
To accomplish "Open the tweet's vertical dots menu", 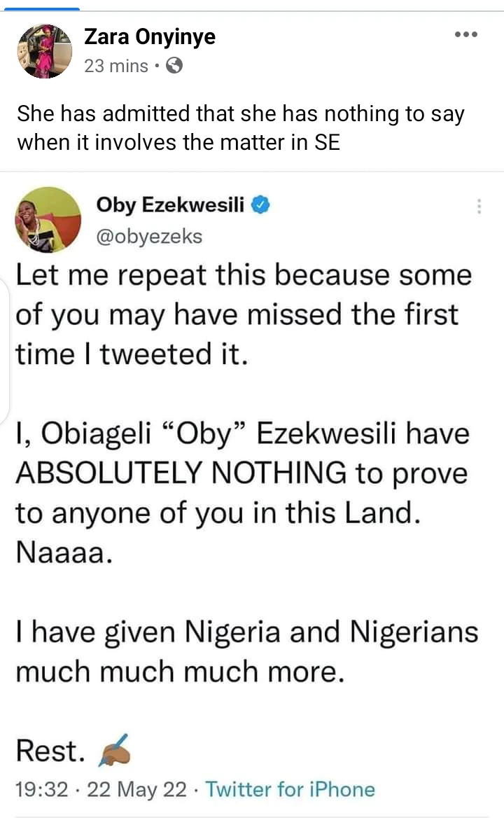I will pos(479,207).
